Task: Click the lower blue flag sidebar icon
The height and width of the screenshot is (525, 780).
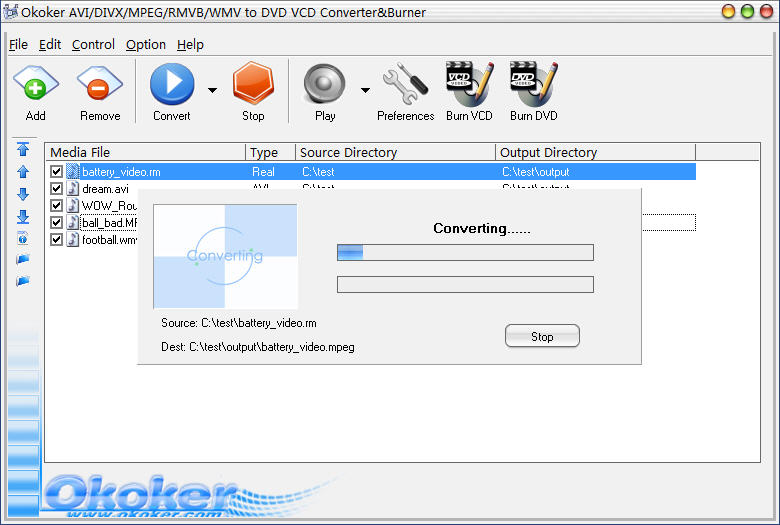Action: pos(23,281)
